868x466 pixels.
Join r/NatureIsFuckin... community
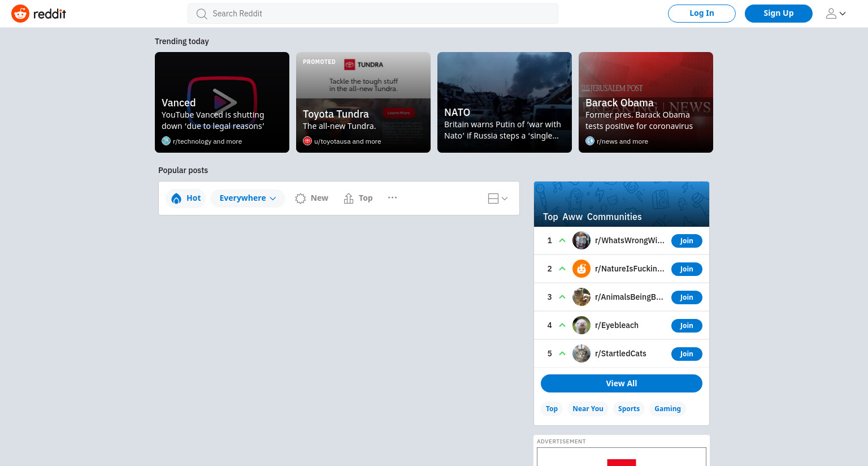pos(687,269)
